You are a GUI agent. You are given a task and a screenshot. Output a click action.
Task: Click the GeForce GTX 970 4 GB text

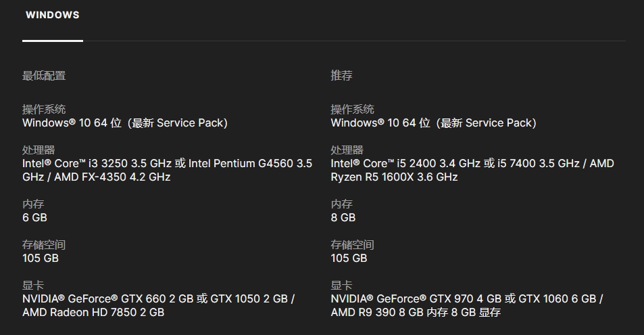click(x=467, y=305)
